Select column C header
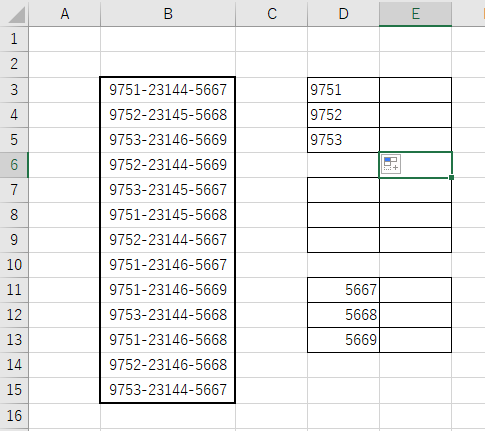485x431 pixels. [272, 13]
